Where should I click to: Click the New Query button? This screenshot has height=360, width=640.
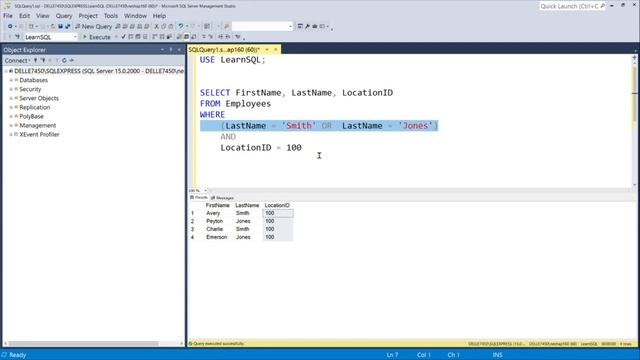pyautogui.click(x=93, y=26)
